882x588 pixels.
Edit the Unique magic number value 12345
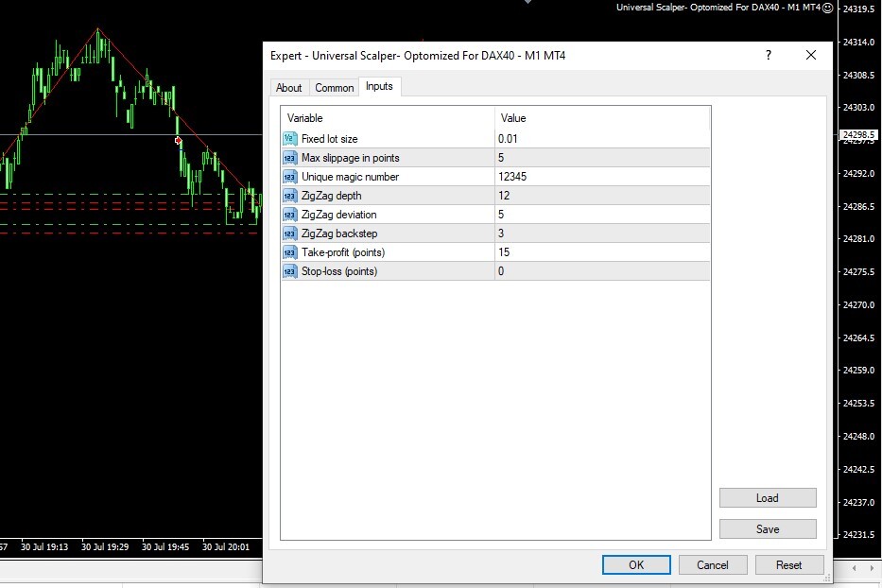pos(602,177)
